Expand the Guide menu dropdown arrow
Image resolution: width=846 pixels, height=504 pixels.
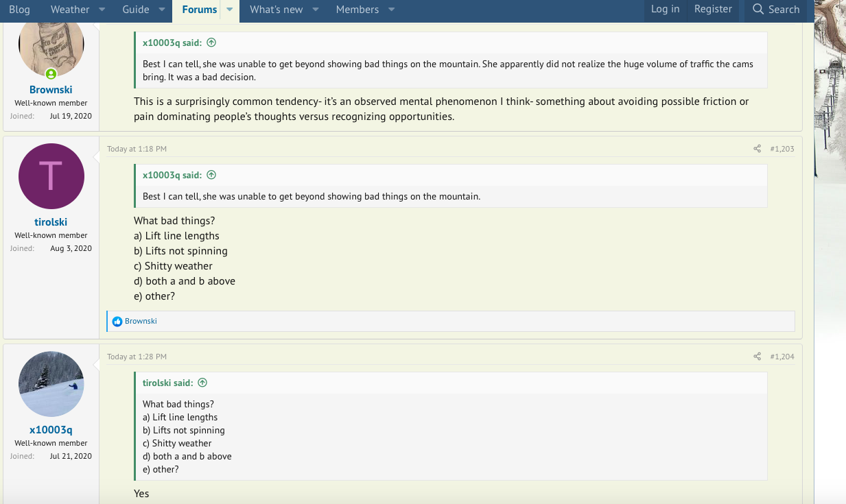coord(162,10)
